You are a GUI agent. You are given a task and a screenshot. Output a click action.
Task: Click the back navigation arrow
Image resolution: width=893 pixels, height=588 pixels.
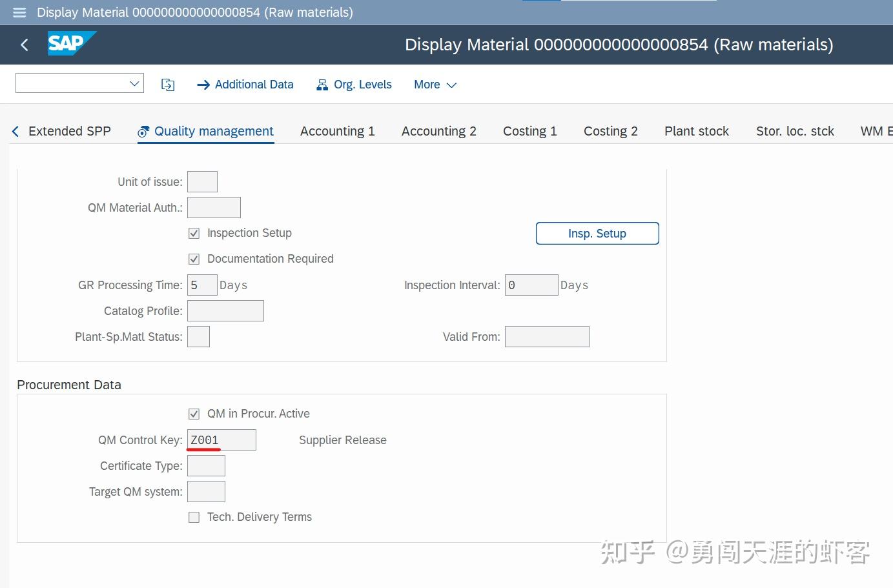click(x=24, y=45)
